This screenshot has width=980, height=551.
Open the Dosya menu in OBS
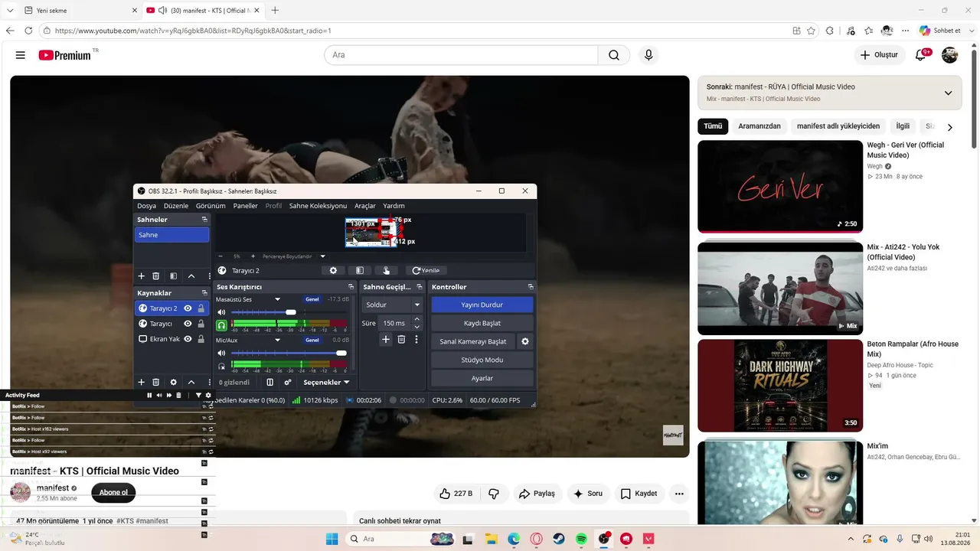coord(146,206)
